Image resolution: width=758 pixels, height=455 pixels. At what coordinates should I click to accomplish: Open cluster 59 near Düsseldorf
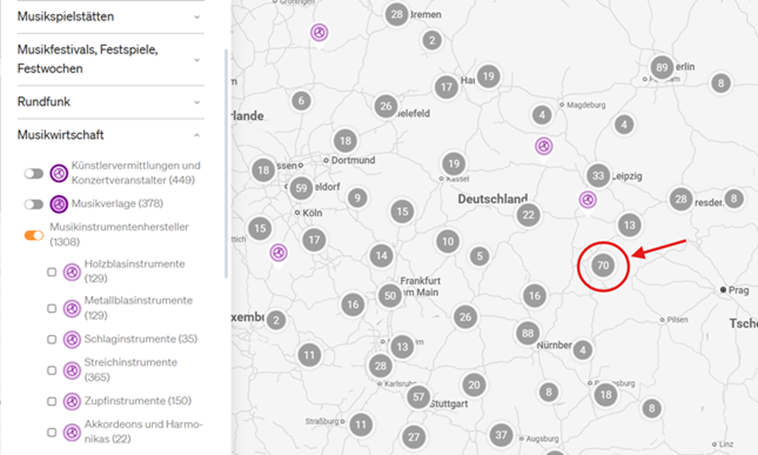click(301, 188)
